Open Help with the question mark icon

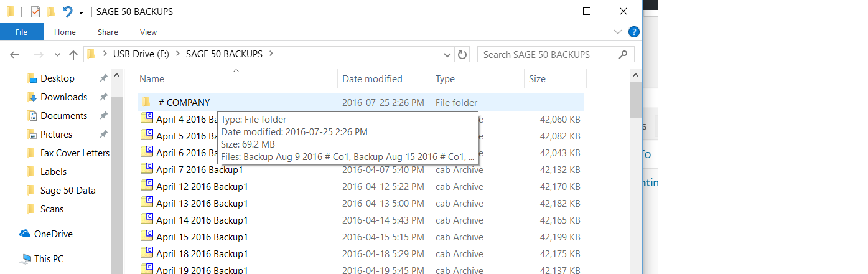(x=633, y=32)
